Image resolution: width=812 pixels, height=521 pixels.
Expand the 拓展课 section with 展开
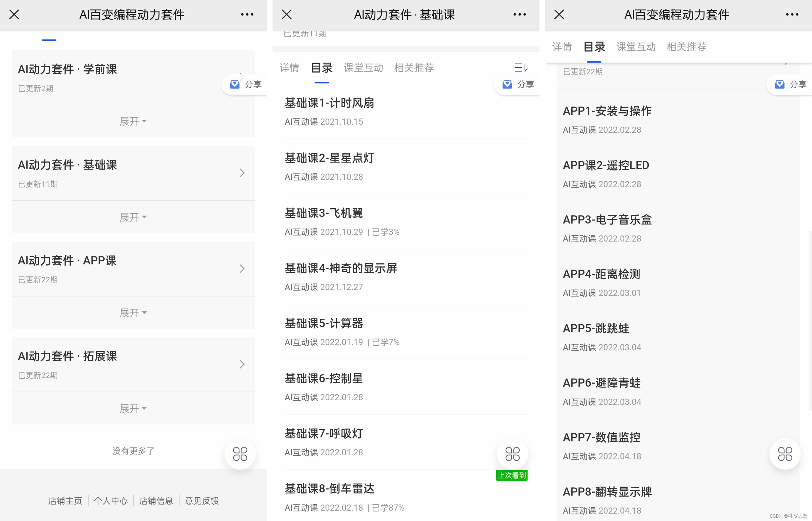(133, 408)
